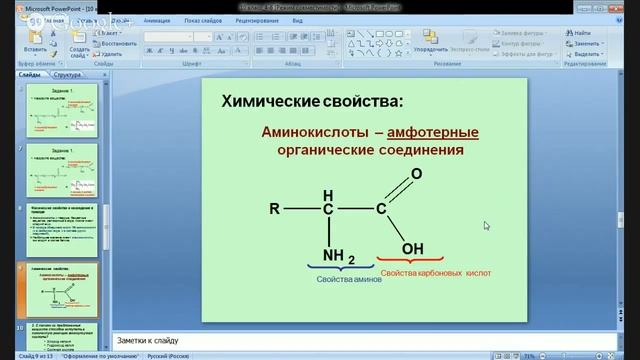Viewport: 640px width, 360px height.
Task: Click zoom out minus button
Action: click(543, 356)
